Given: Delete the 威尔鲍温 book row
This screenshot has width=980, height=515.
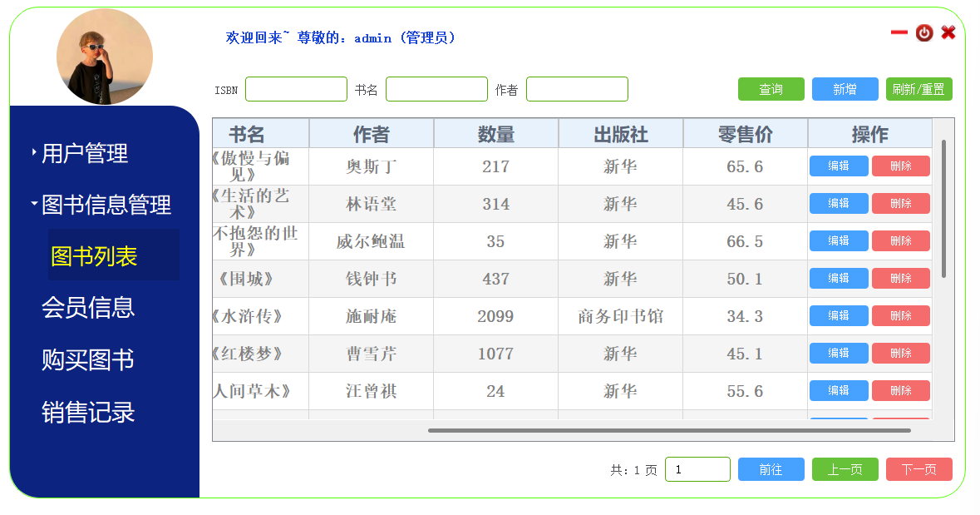Looking at the screenshot, I should pos(901,241).
